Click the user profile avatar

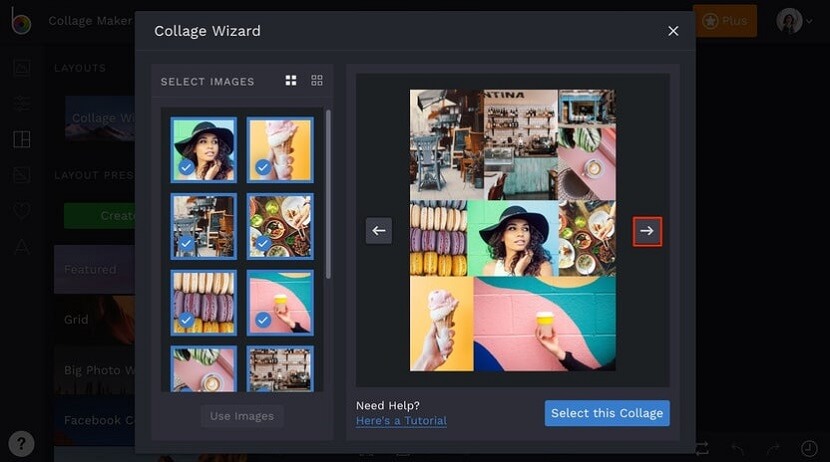pos(789,21)
